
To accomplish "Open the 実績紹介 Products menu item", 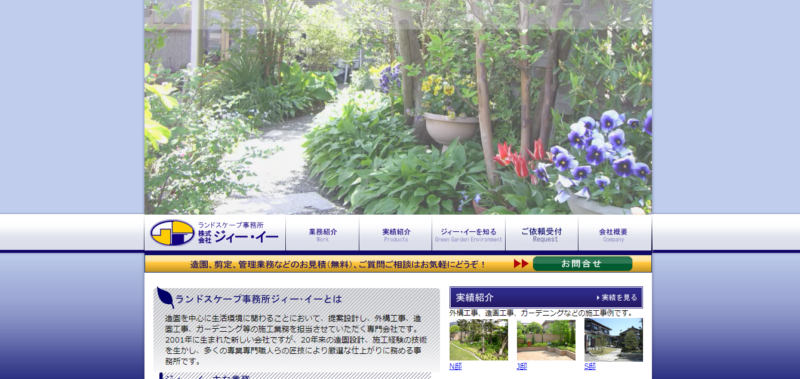I will tap(396, 234).
